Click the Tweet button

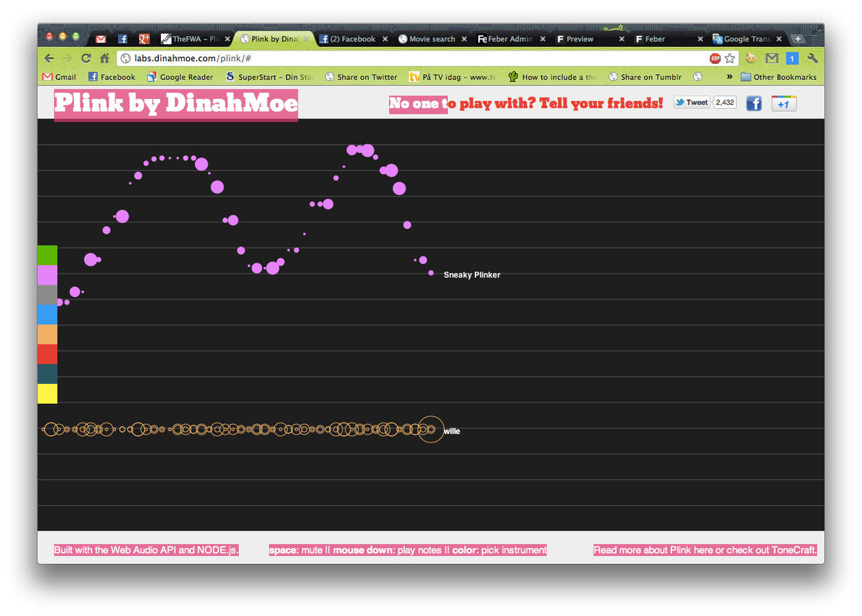coord(691,102)
